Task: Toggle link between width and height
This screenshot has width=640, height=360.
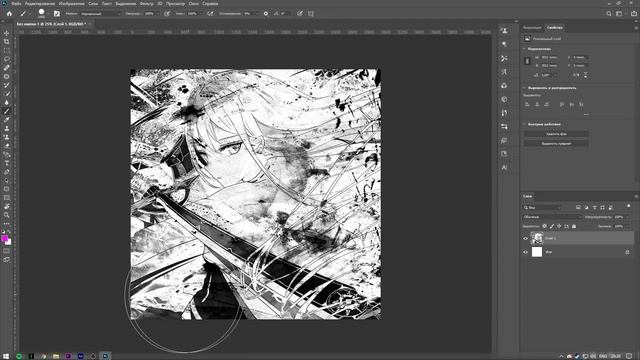Action: tap(527, 61)
